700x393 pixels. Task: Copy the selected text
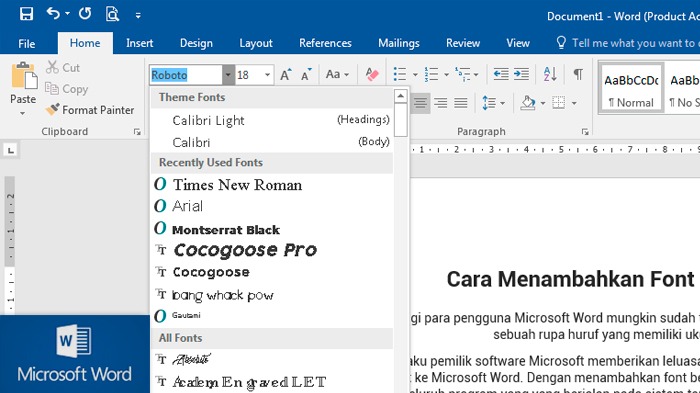coord(67,89)
